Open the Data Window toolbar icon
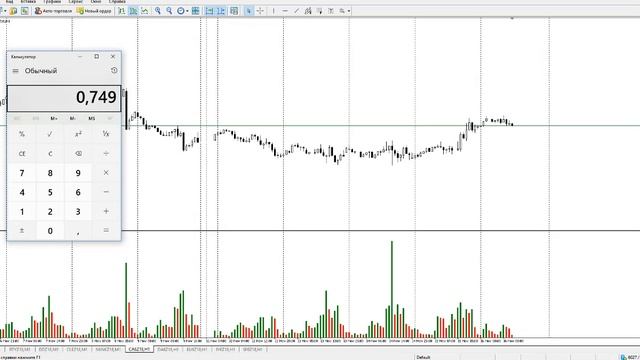 click(x=25, y=11)
